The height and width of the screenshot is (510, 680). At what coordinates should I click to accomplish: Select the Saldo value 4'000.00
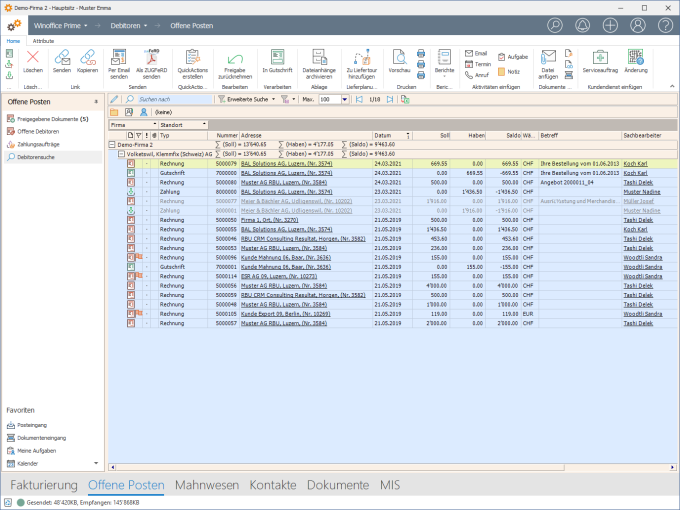coord(507,286)
